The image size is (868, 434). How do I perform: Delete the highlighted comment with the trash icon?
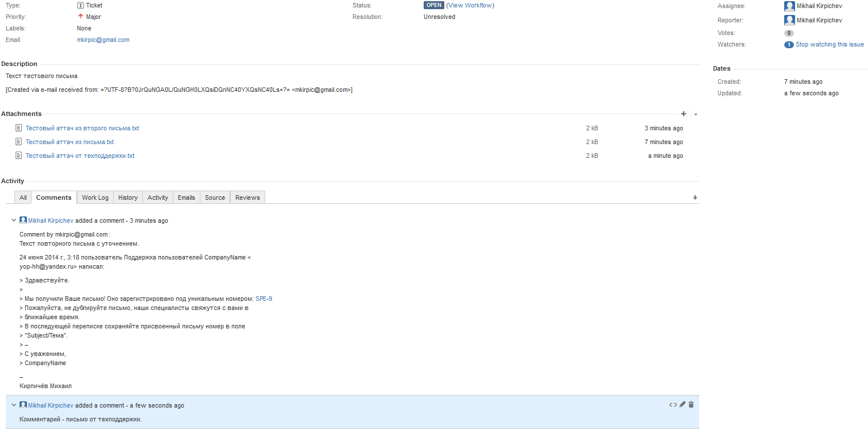[x=691, y=405]
